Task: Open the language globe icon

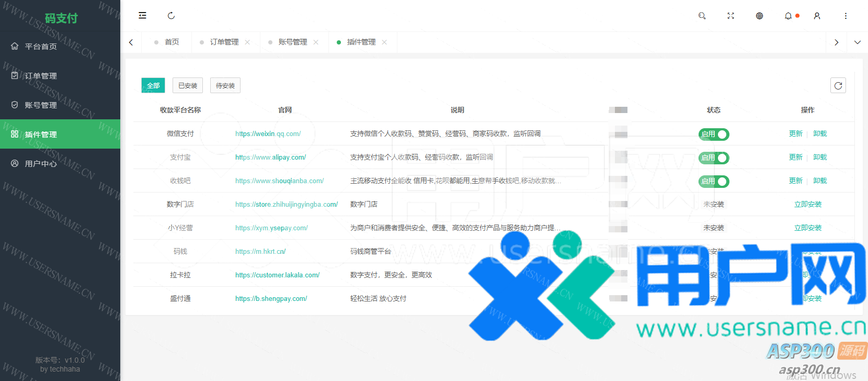Action: coord(759,16)
